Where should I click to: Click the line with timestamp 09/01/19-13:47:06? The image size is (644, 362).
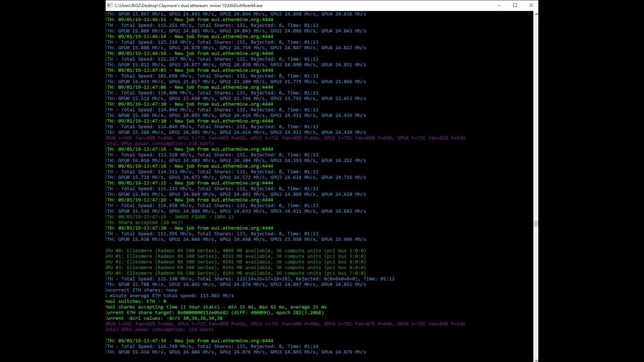pyautogui.click(x=190, y=87)
